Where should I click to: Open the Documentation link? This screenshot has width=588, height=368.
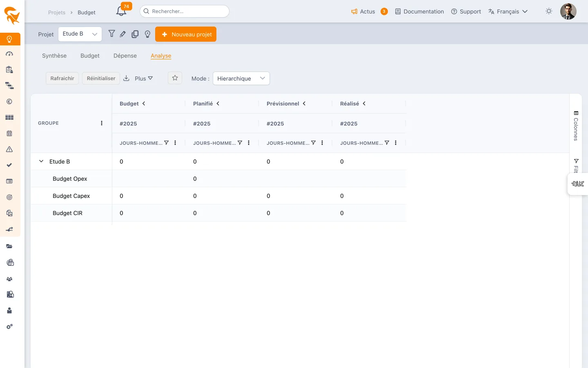pyautogui.click(x=419, y=11)
